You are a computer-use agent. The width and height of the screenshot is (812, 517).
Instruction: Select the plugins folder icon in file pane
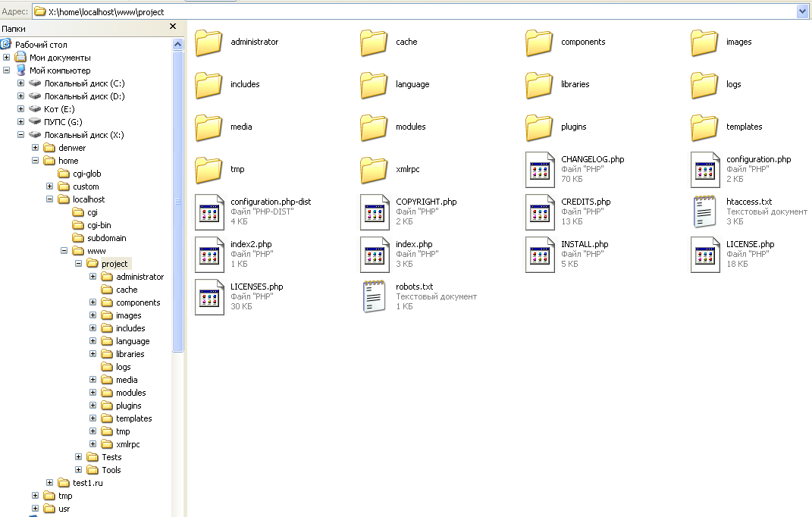[x=539, y=127]
